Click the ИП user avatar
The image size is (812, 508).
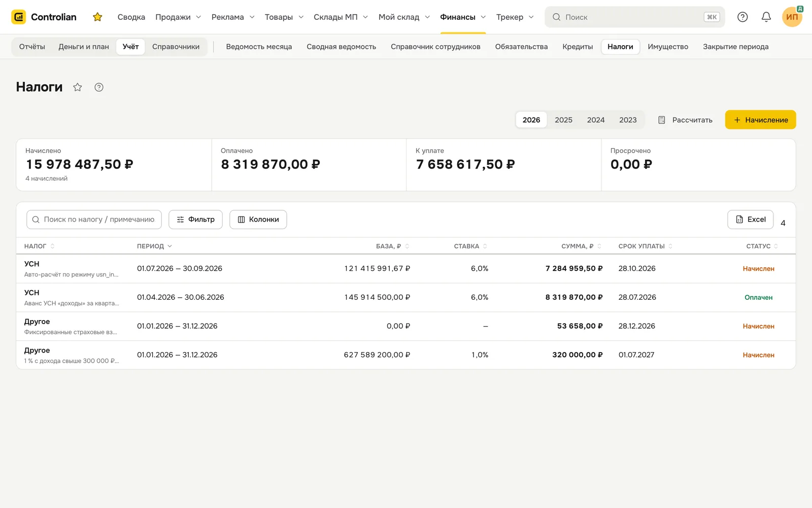[792, 17]
